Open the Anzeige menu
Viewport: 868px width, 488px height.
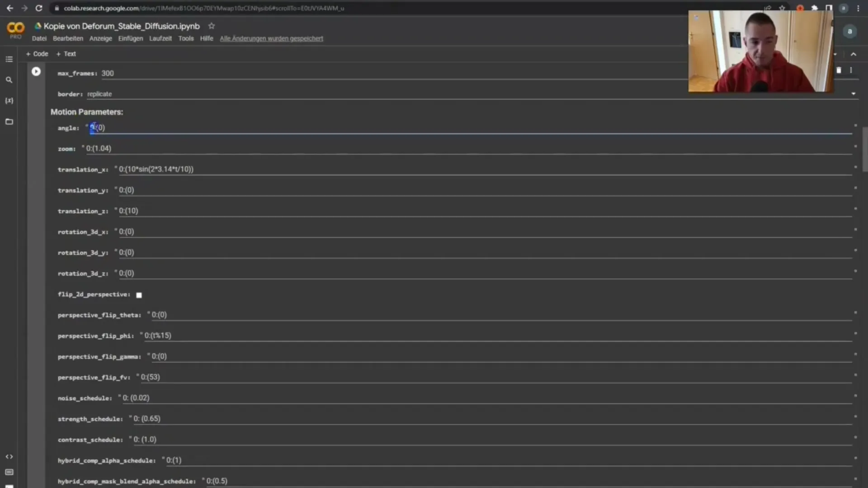100,38
